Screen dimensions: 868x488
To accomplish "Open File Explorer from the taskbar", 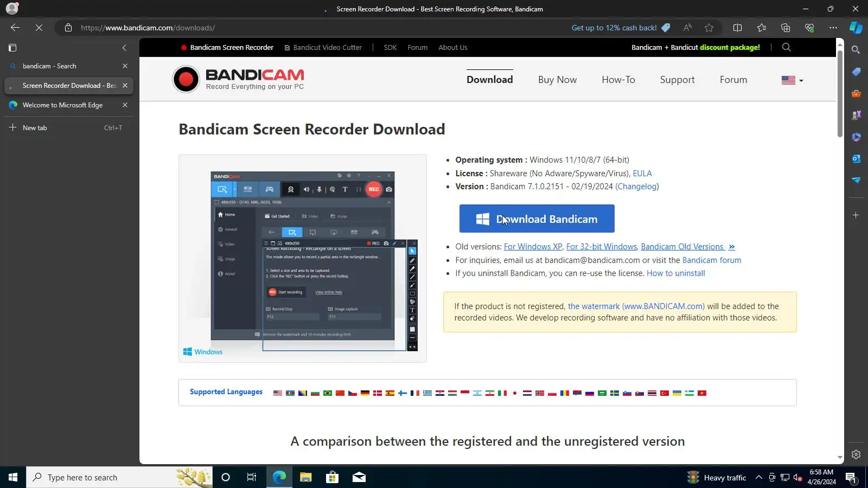I will pos(306,477).
